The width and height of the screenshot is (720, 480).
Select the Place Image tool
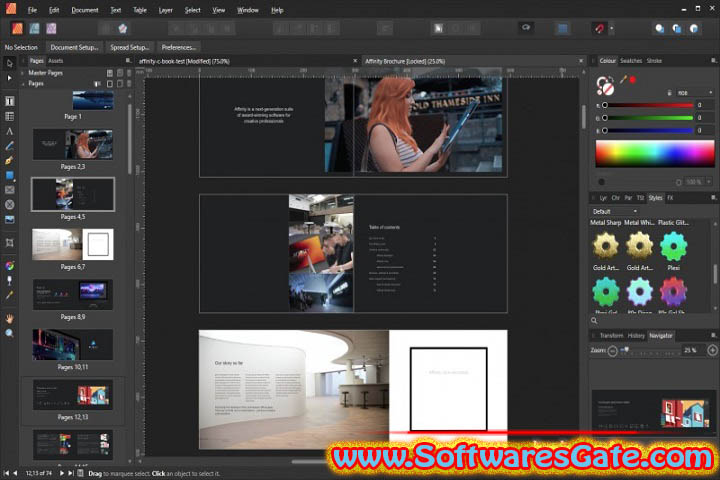[x=9, y=220]
